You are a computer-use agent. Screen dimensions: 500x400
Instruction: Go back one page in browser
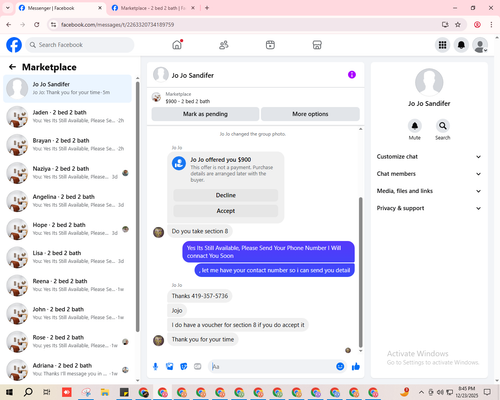(x=9, y=25)
